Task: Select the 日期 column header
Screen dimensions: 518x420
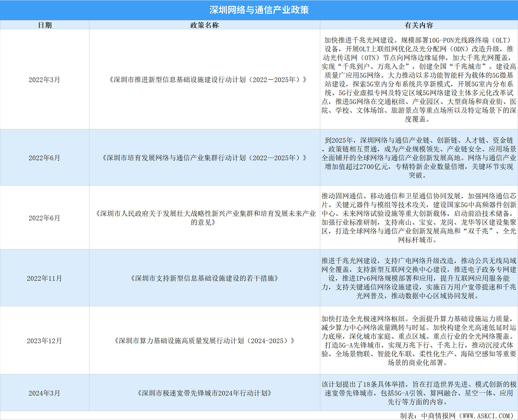Action: (x=45, y=25)
